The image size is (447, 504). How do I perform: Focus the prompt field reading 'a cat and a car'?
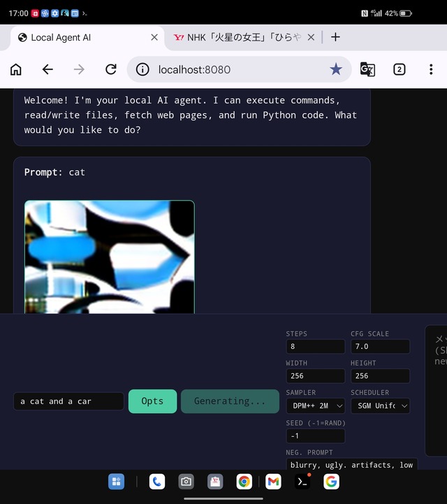click(x=68, y=401)
